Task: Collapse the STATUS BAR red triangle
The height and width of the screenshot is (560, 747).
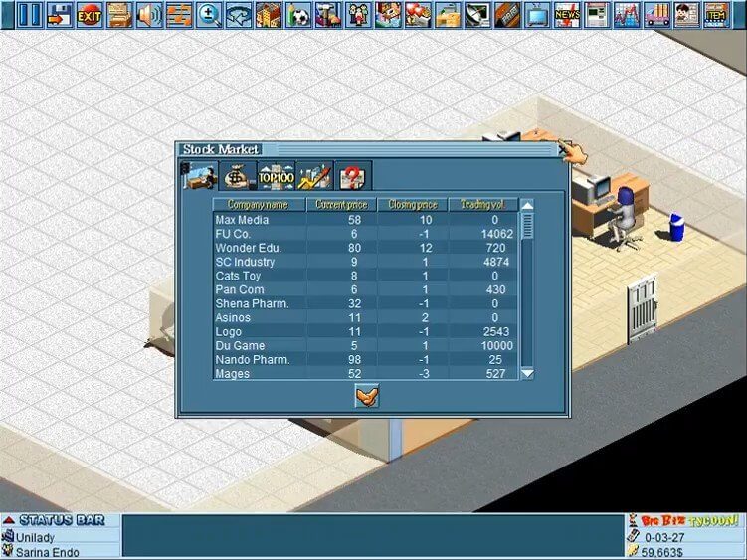Action: 9,520
